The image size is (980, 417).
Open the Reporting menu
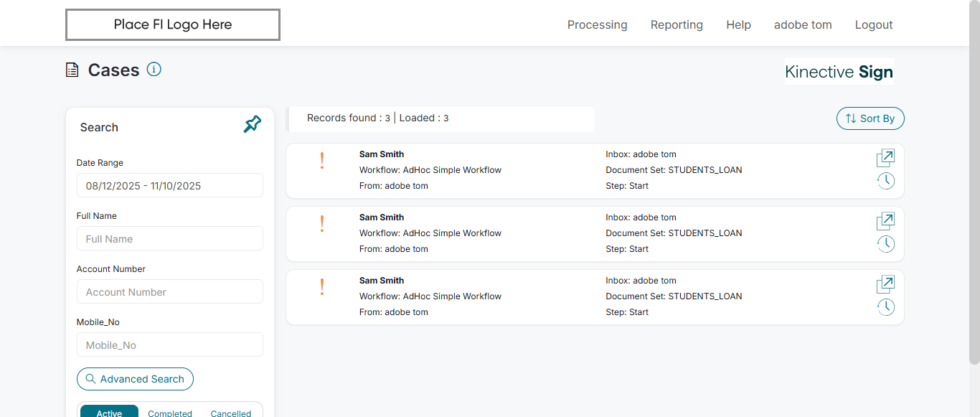pos(677,25)
